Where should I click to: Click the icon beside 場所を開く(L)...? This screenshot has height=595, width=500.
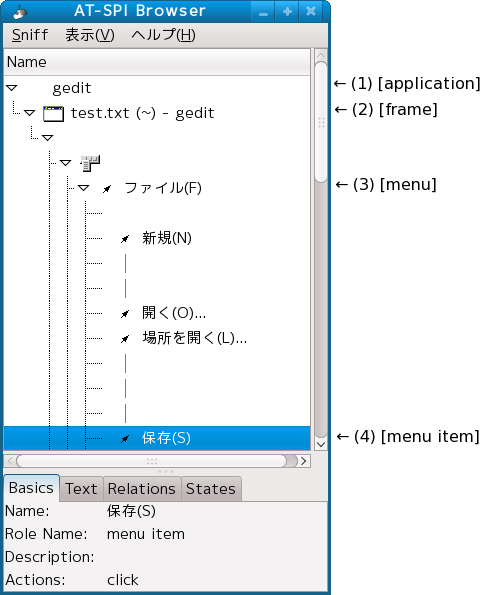[x=125, y=338]
